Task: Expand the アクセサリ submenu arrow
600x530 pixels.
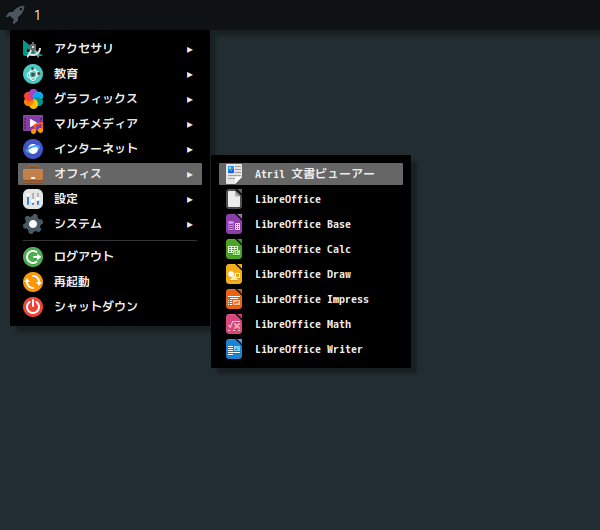Action: [189, 50]
